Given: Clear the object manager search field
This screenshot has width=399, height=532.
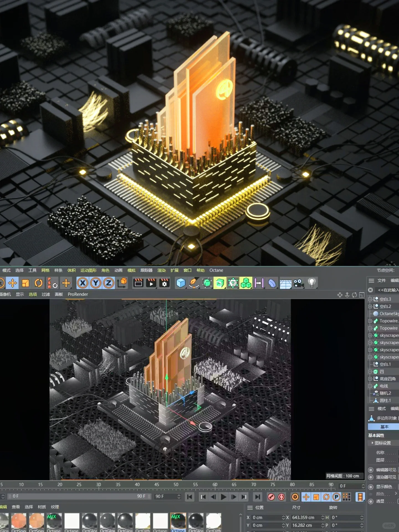Looking at the screenshot, I should 370,290.
